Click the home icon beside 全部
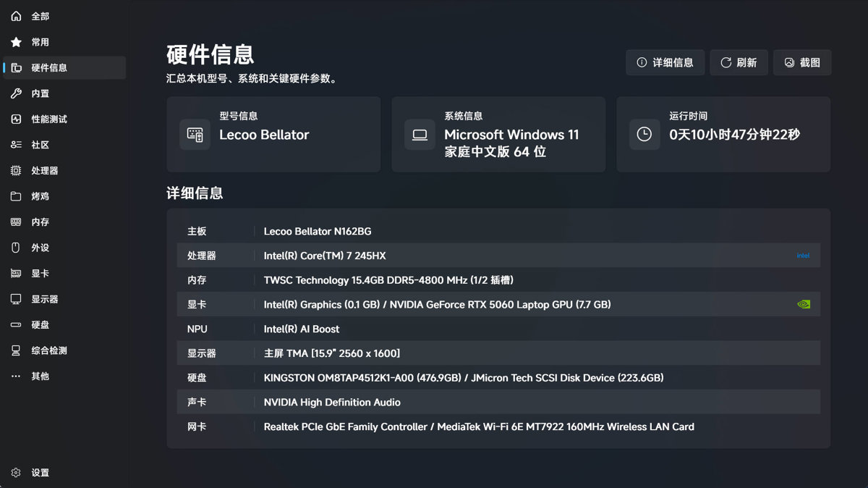This screenshot has height=488, width=868. coord(16,16)
